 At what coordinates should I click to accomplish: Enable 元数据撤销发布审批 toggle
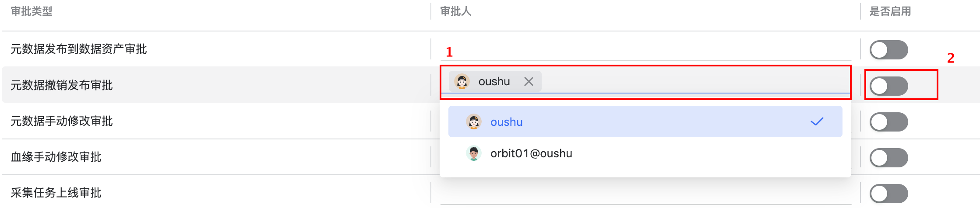tap(889, 86)
